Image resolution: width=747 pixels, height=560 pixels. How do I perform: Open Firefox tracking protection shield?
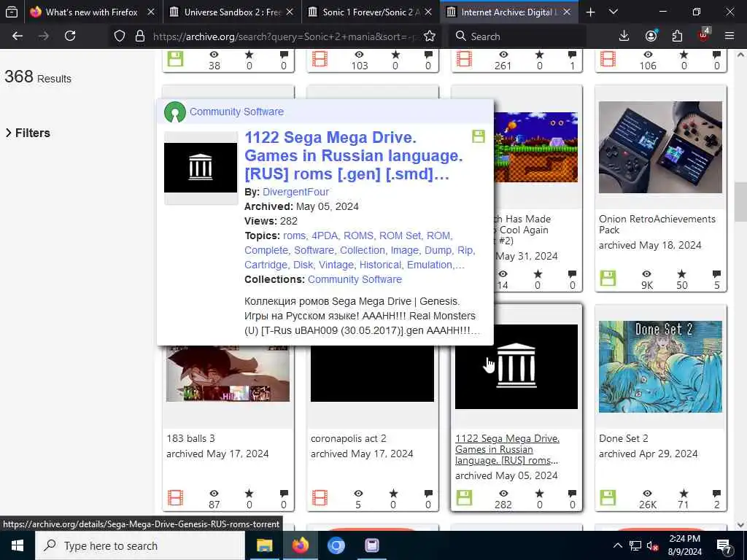pyautogui.click(x=120, y=36)
